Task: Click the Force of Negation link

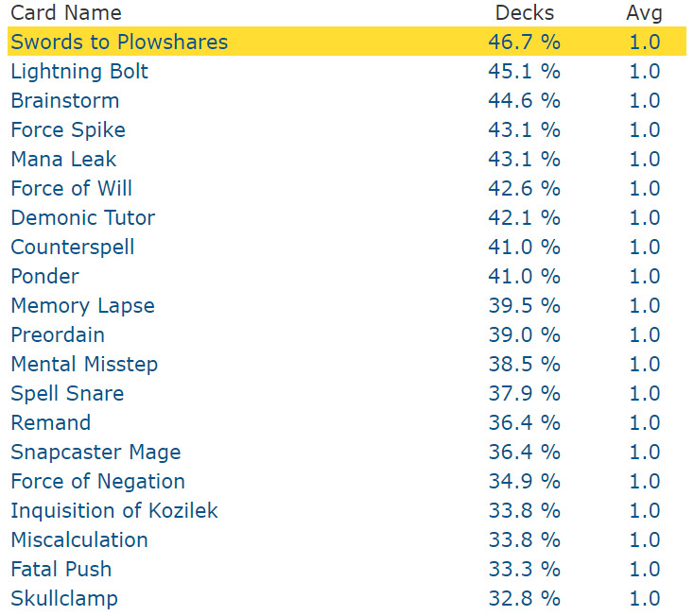Action: coord(97,481)
